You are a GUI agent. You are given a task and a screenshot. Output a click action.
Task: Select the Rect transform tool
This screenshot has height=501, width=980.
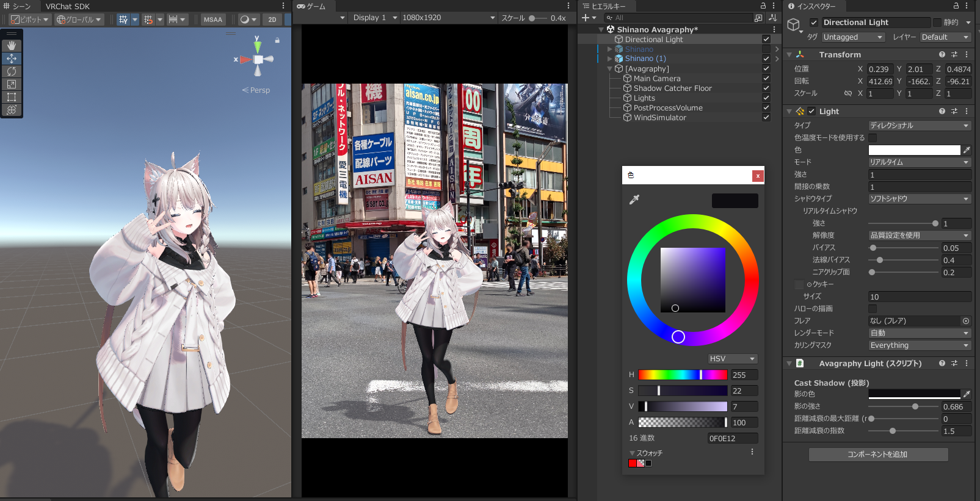12,97
